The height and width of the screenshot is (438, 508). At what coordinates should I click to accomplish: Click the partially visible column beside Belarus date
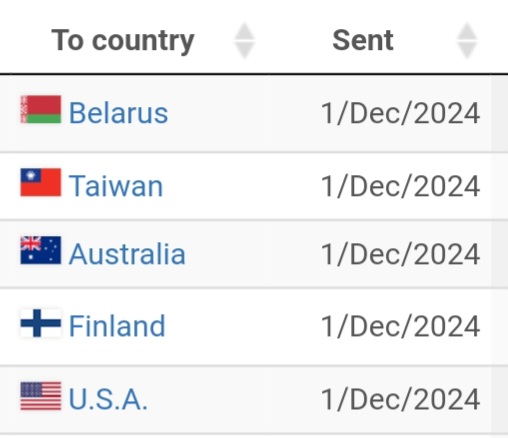pos(499,113)
